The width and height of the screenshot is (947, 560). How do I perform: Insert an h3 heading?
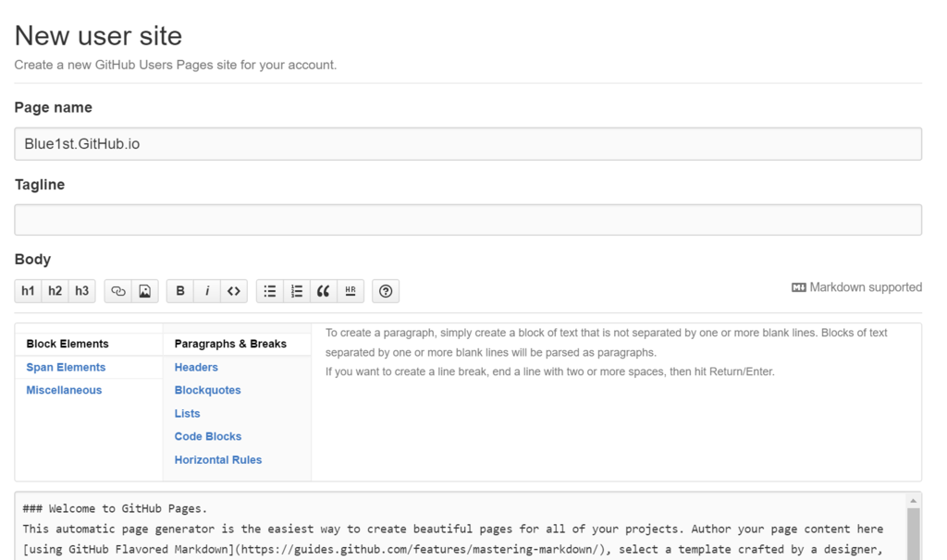(82, 291)
